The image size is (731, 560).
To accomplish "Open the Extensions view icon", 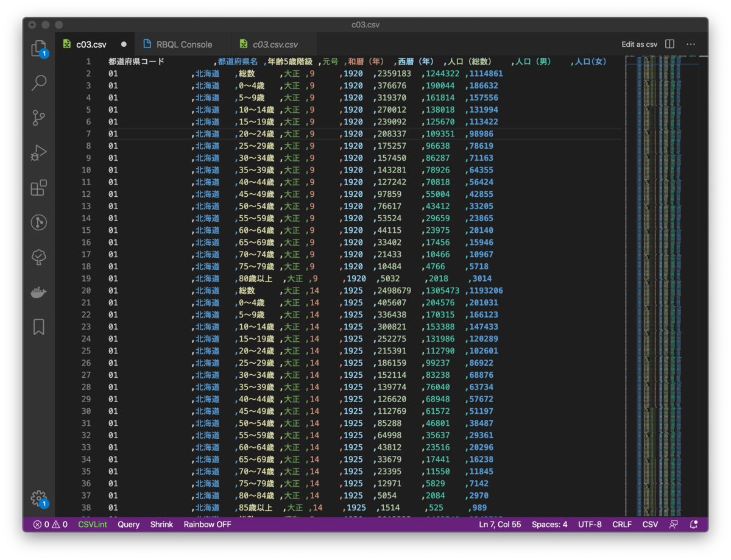I will point(39,188).
